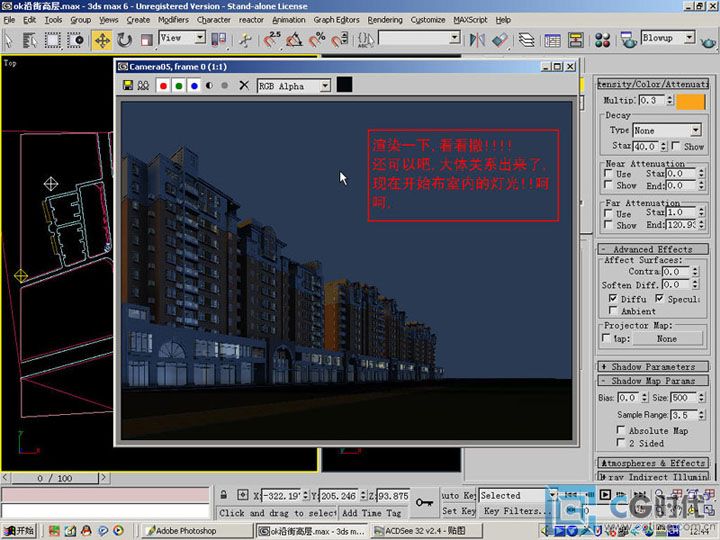This screenshot has width=720, height=540.
Task: Choose the Rectangular Selection Region tool
Action: tap(52, 40)
